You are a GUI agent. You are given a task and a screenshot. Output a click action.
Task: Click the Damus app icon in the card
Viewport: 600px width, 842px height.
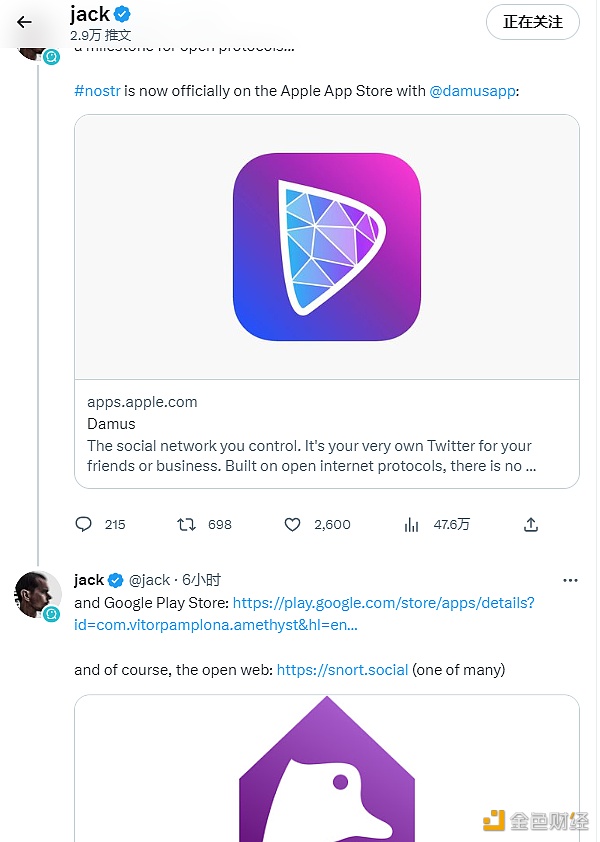325,246
